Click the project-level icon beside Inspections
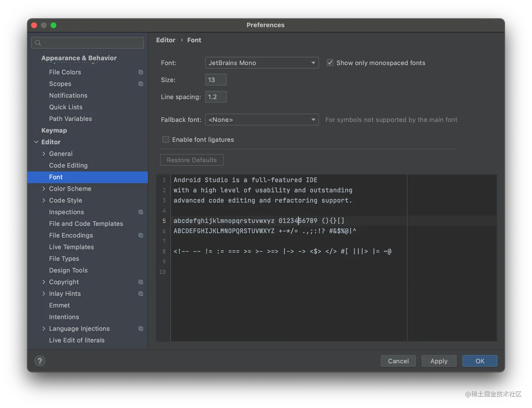The image size is (532, 408). point(141,212)
